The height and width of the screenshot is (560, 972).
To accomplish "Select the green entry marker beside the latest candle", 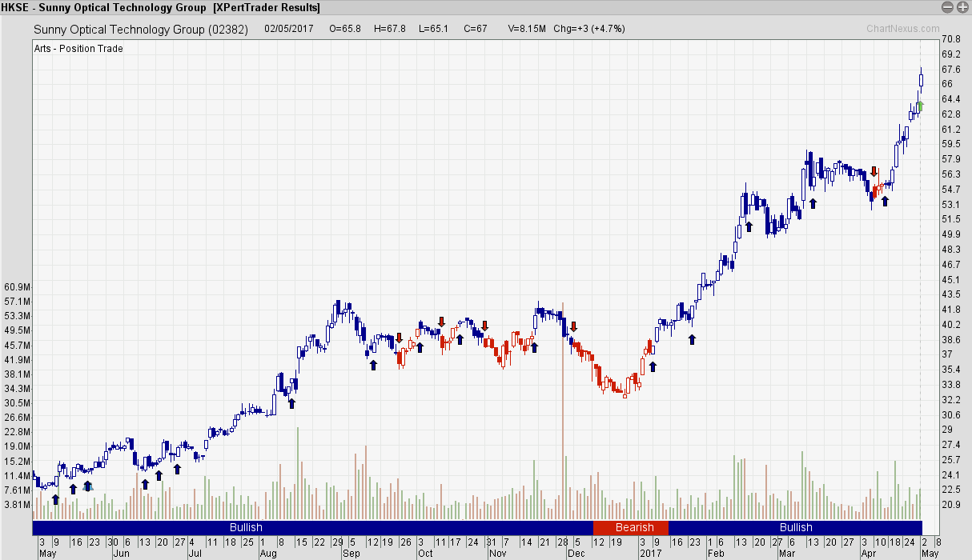I will (919, 106).
